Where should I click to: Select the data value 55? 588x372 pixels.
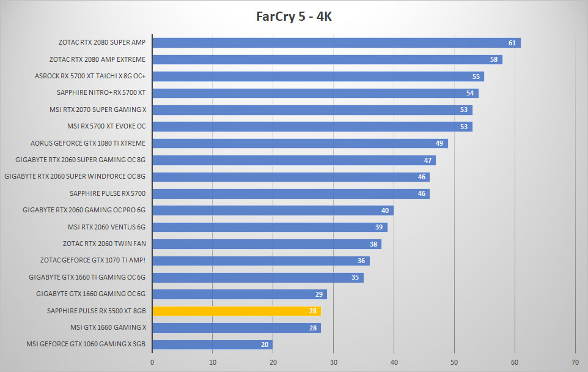[476, 76]
